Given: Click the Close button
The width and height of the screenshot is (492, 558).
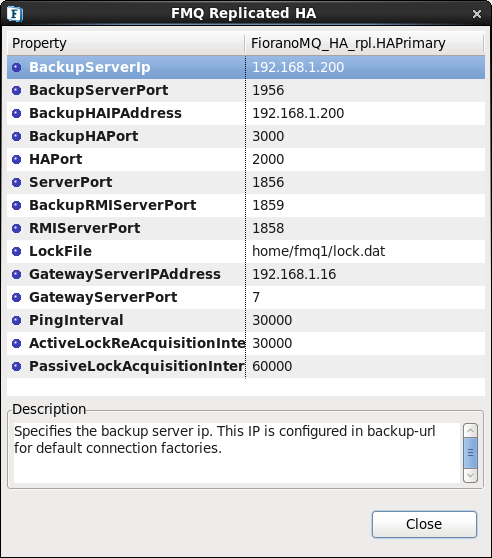Looking at the screenshot, I should (424, 524).
